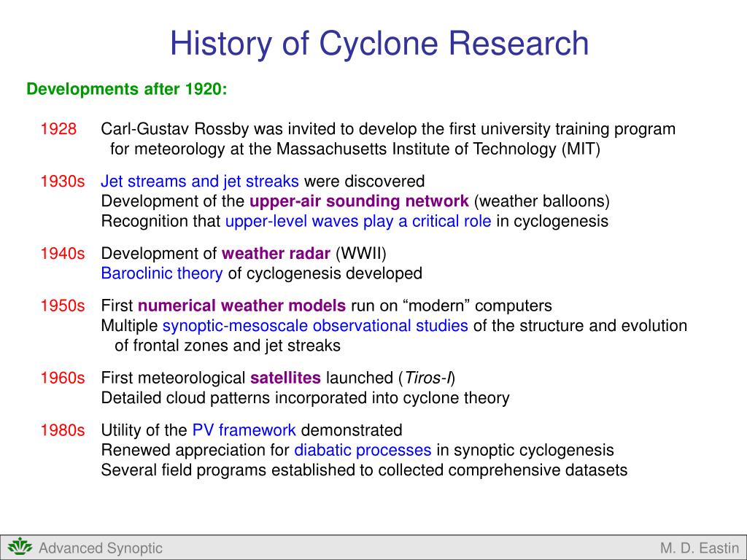Click the green logo icon in footer
Screen dimensions: 747x560
coord(20,547)
